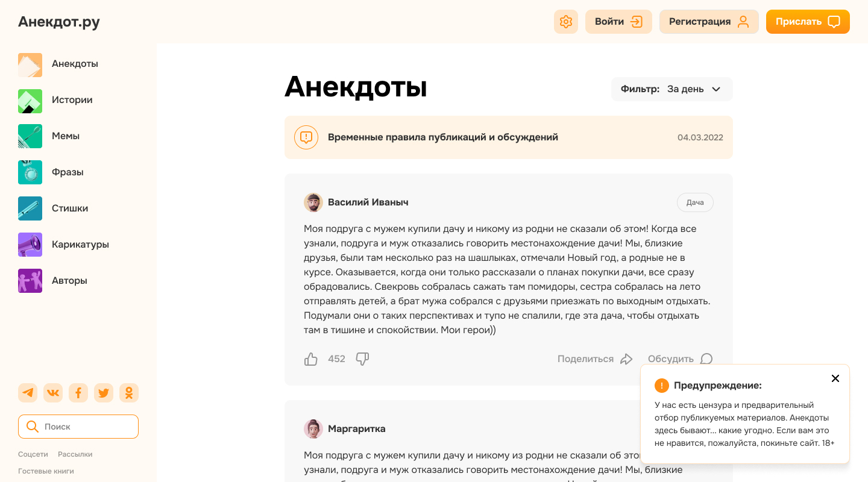Open the Telegram social icon
Viewport: 868px width, 482px height.
tap(28, 392)
